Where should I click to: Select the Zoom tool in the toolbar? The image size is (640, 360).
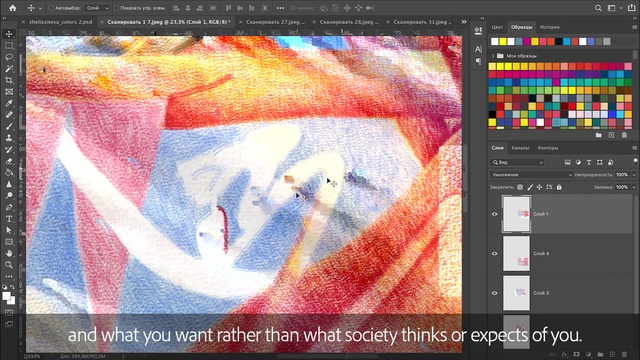coord(9,264)
